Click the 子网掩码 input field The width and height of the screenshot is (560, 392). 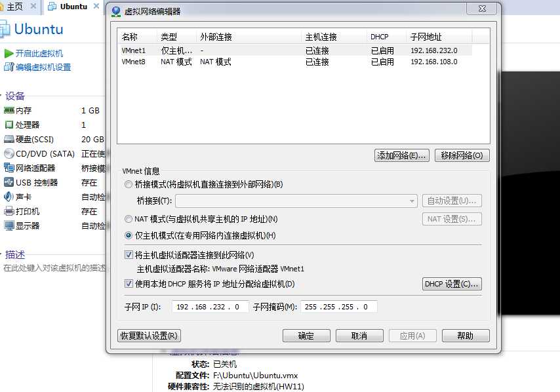tap(338, 307)
